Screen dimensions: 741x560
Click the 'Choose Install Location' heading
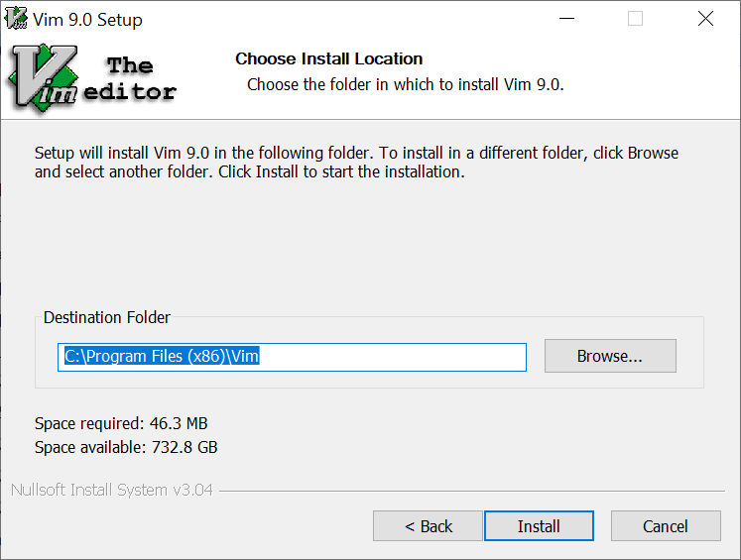click(x=329, y=58)
